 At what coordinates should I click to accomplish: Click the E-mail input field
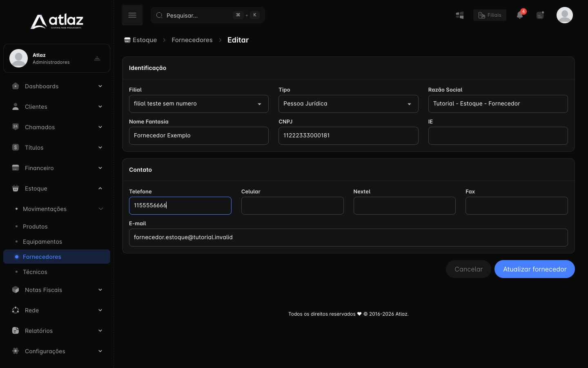coord(348,238)
